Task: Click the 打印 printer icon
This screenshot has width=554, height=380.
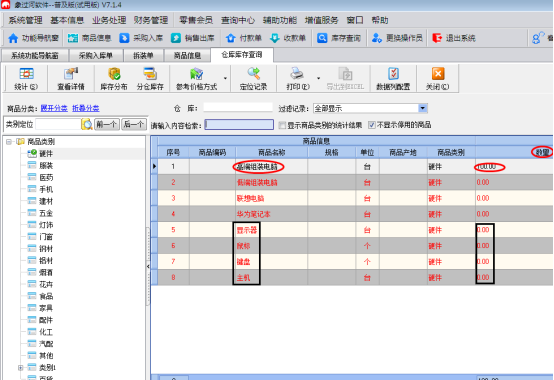Action: point(297,74)
